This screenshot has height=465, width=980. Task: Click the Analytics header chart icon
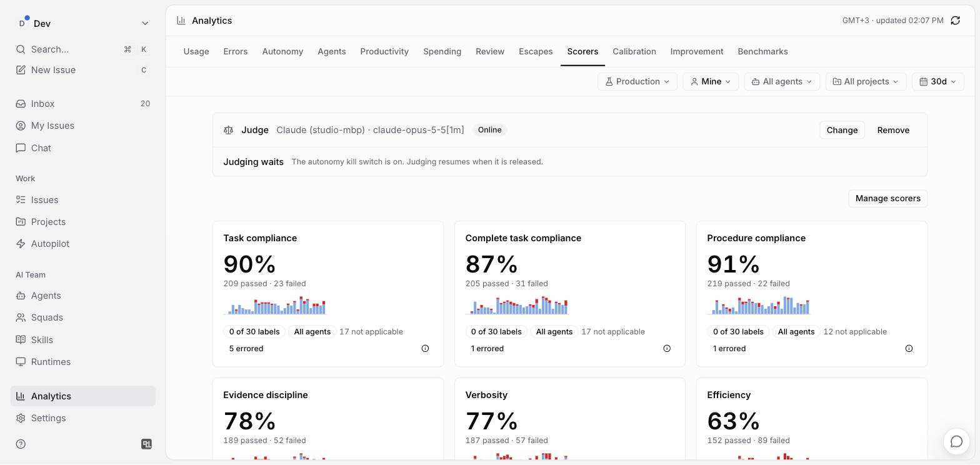point(181,21)
